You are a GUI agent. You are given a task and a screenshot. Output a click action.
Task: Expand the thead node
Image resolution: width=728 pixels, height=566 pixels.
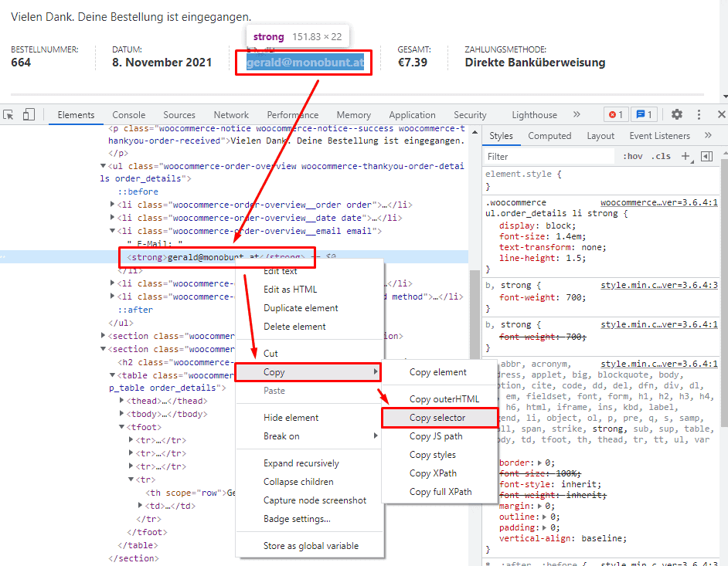click(x=121, y=401)
